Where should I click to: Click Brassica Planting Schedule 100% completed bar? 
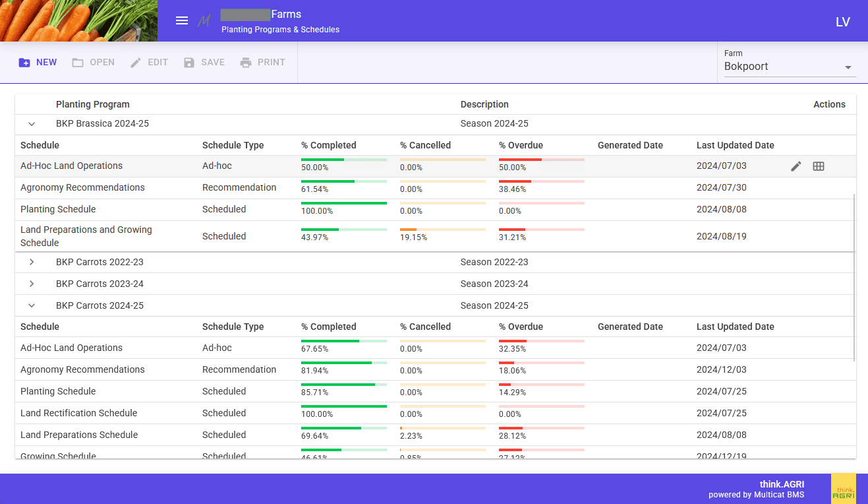[x=343, y=203]
